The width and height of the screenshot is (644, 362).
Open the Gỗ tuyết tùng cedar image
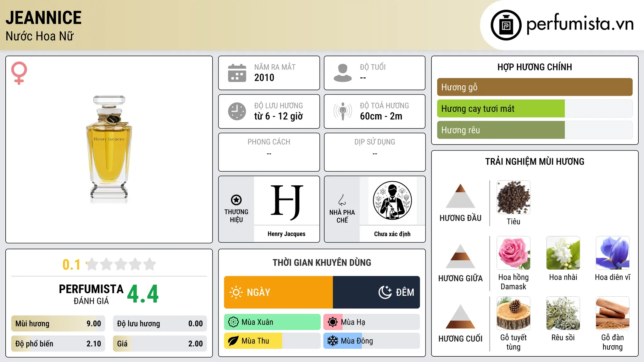(x=514, y=313)
